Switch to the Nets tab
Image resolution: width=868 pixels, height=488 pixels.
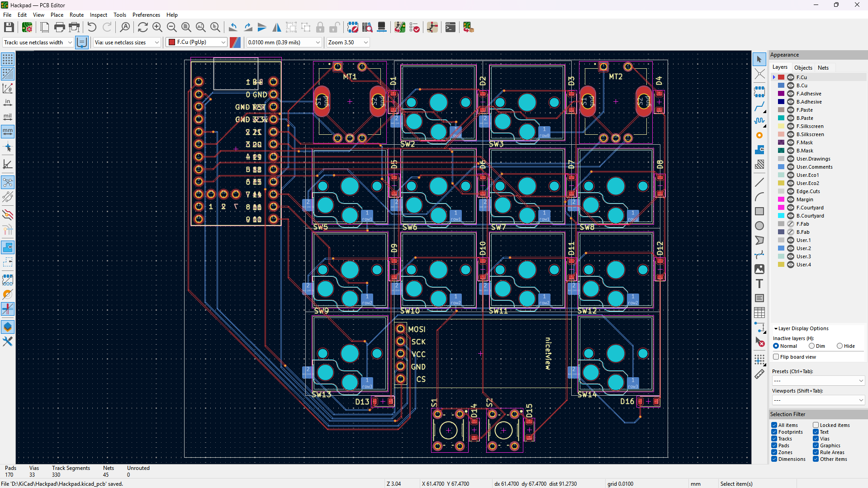[x=823, y=67]
